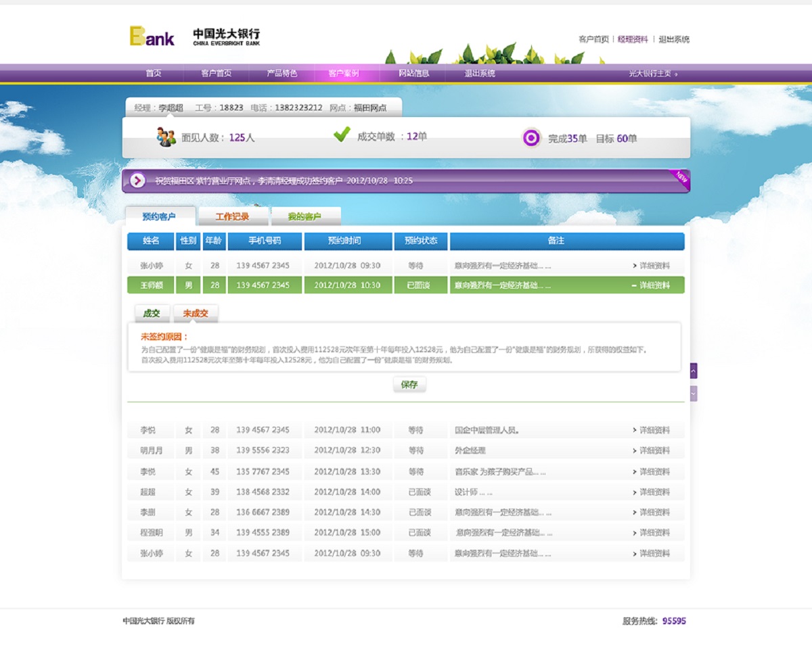Collapse 详细资料 for 王师颖's highlighted row
Viewport: 812px width, 662px height.
point(651,285)
